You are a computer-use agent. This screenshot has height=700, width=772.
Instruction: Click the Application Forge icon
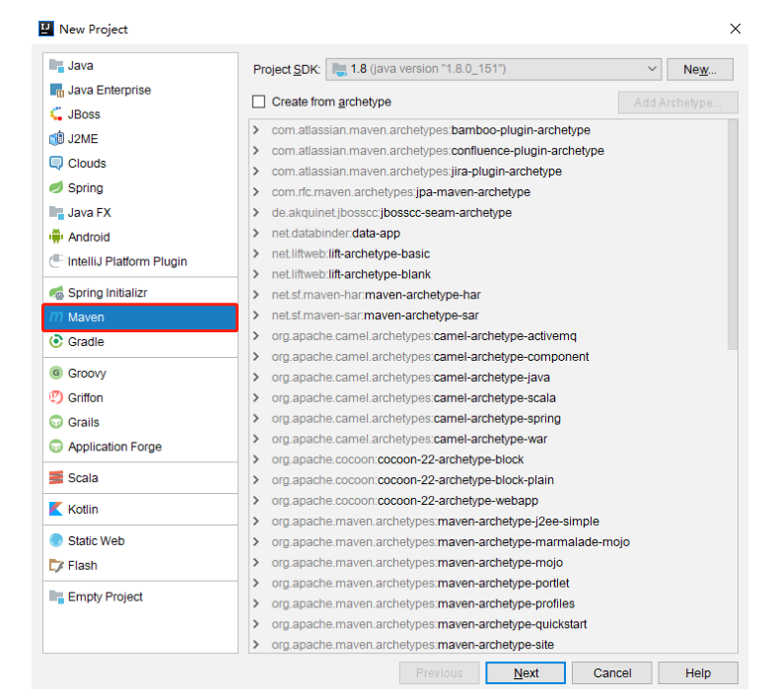(x=56, y=447)
